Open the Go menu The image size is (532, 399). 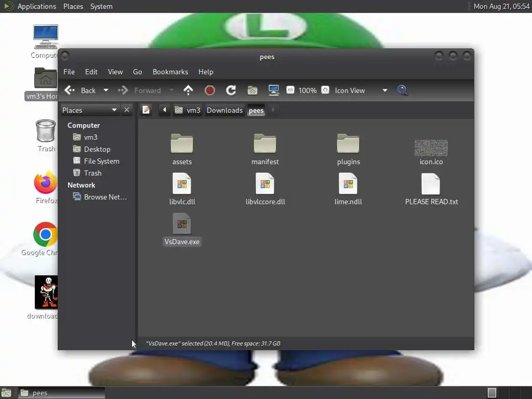[137, 72]
